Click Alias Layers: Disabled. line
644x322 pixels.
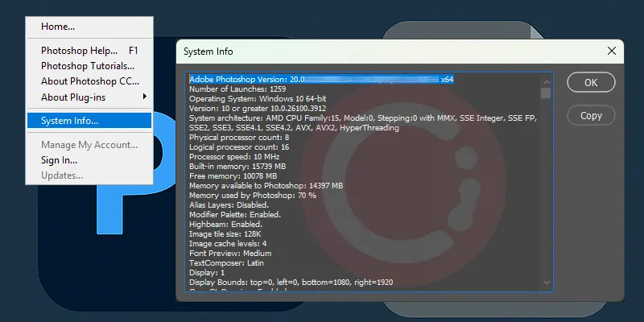tap(229, 205)
